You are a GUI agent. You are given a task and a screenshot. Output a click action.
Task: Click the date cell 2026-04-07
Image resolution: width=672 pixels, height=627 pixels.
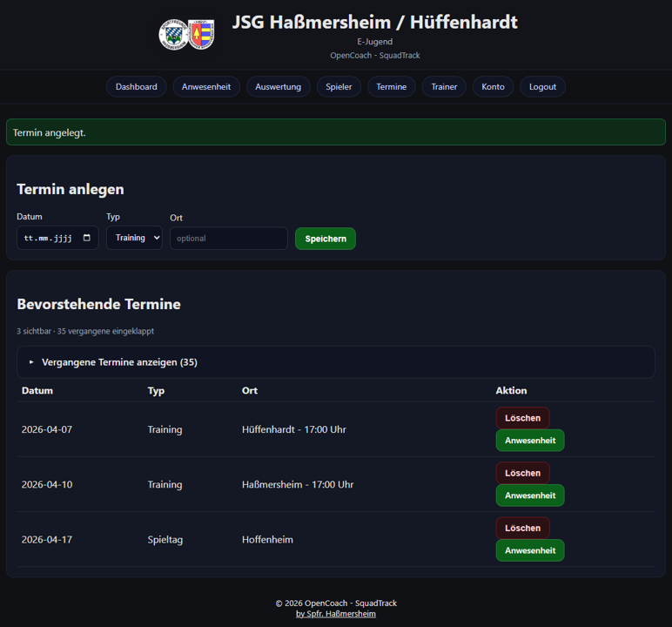coord(47,429)
